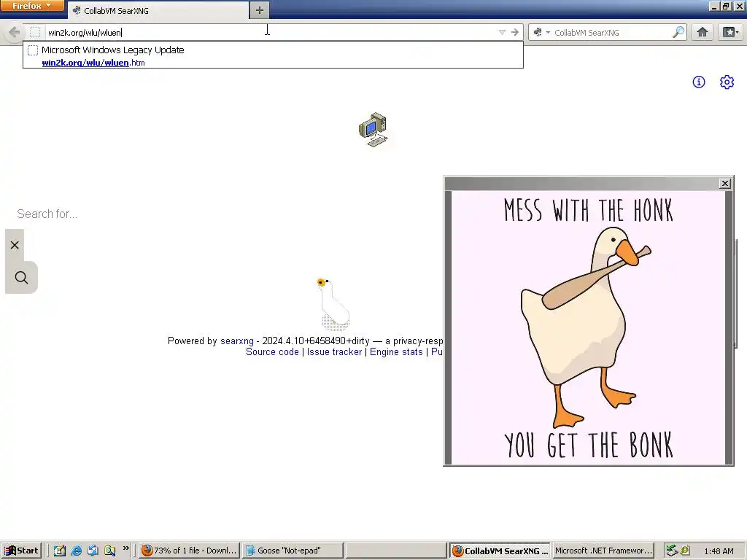Open the win2k.org/wlu/wluen.htm suggestion link
The height and width of the screenshot is (560, 747).
pos(93,63)
